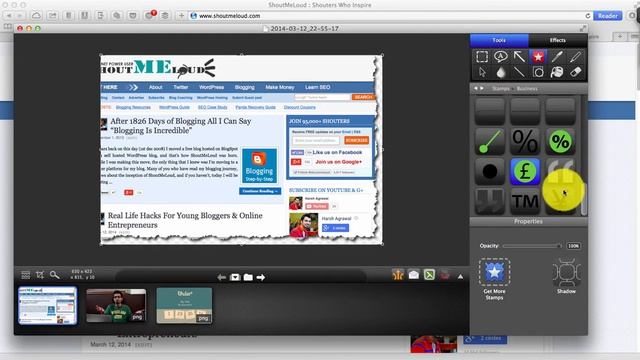Screen dimensions: 640x360
Task: Select the man in green shirt thumbnail
Action: click(116, 306)
